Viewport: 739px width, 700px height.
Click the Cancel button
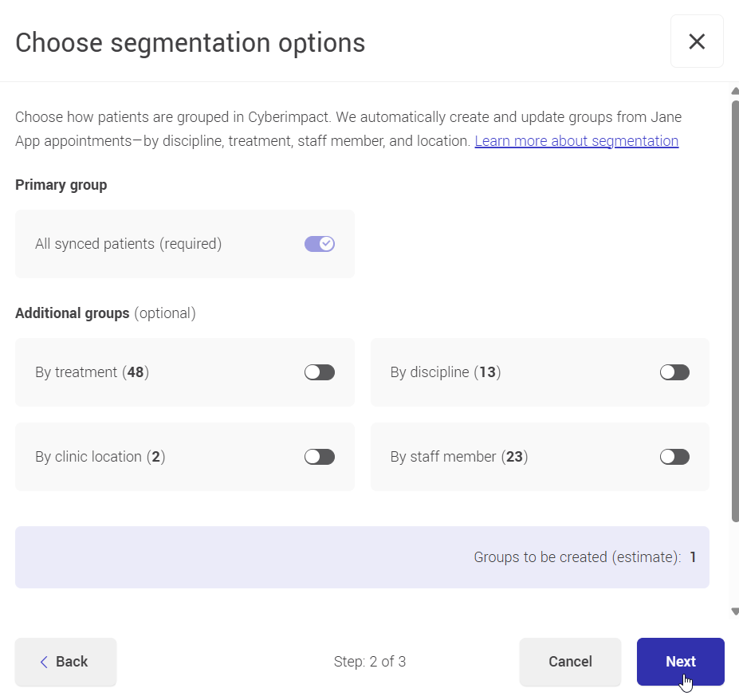pos(570,662)
